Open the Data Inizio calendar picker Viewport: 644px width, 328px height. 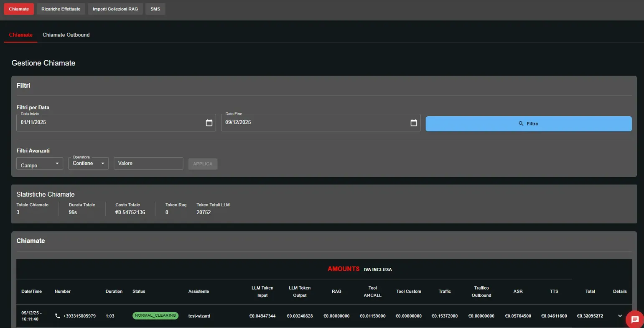click(x=209, y=123)
